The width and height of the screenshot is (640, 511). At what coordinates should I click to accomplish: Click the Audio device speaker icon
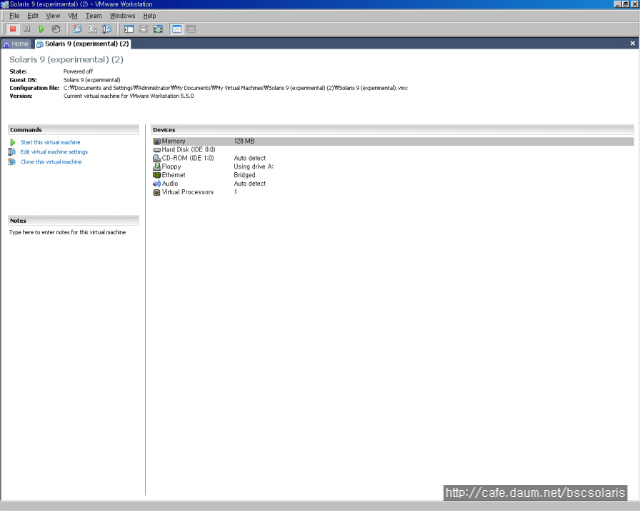tap(157, 184)
